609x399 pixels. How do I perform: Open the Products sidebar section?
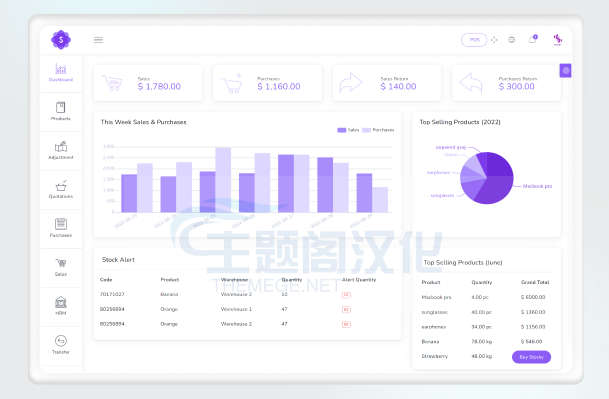(x=61, y=112)
